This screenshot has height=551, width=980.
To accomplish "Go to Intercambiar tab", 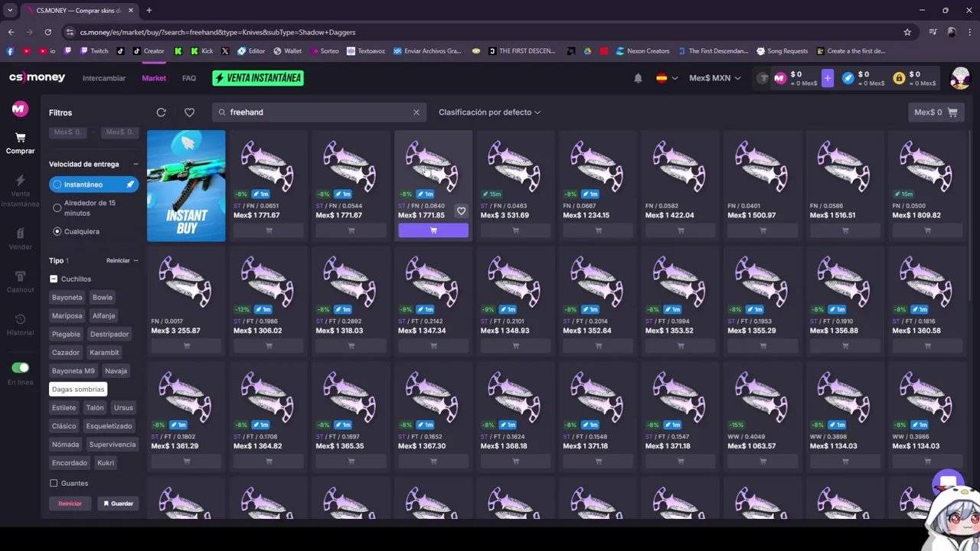I will click(x=104, y=78).
